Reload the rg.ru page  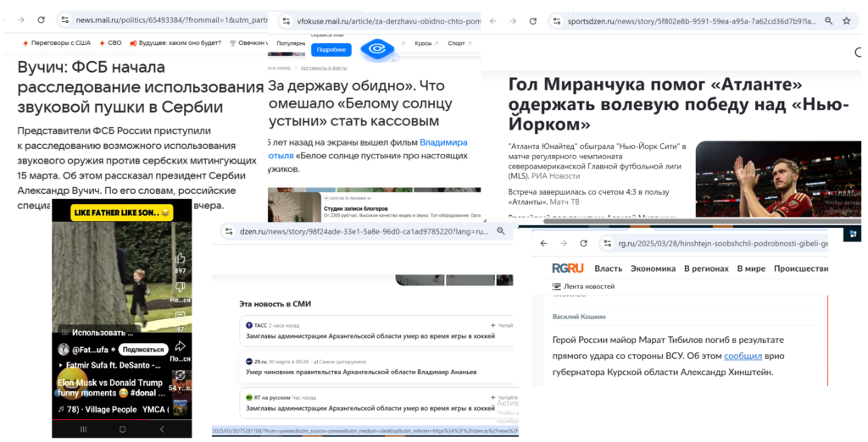tap(583, 243)
